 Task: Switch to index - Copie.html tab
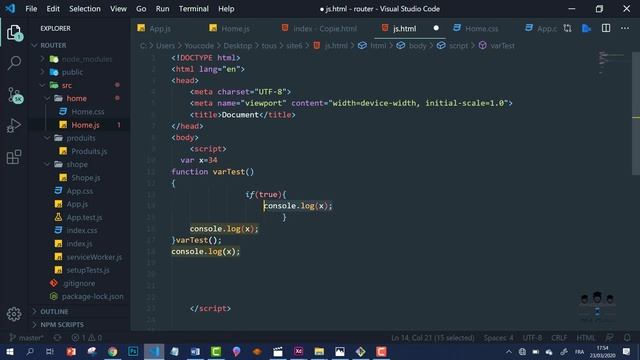324,28
